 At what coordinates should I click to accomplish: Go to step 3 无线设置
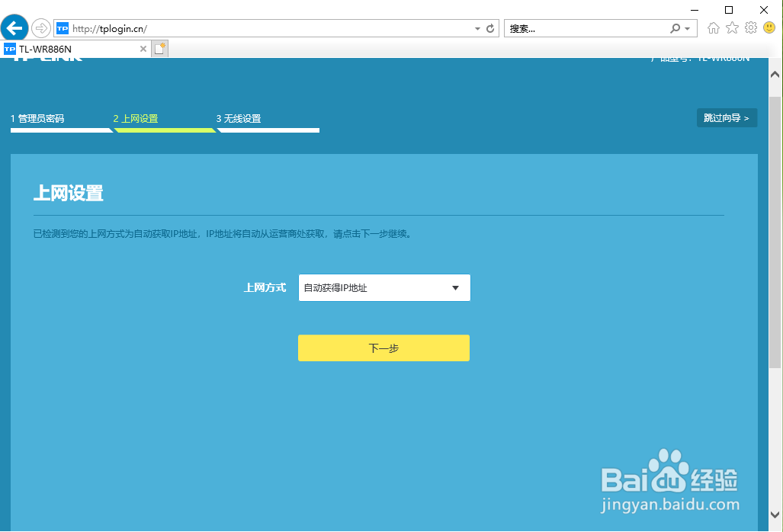click(239, 118)
